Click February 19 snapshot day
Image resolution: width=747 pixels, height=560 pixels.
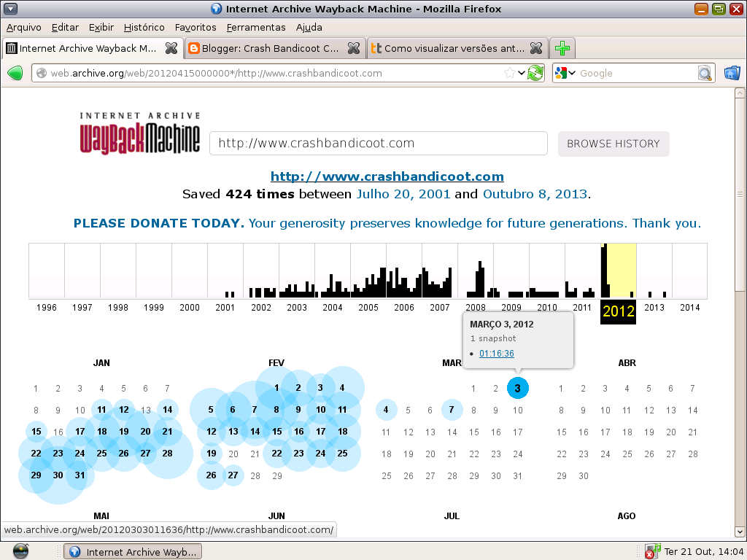click(212, 454)
